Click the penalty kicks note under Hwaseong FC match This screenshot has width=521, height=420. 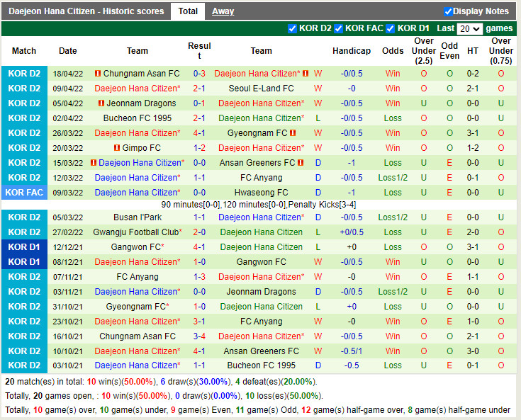(259, 205)
